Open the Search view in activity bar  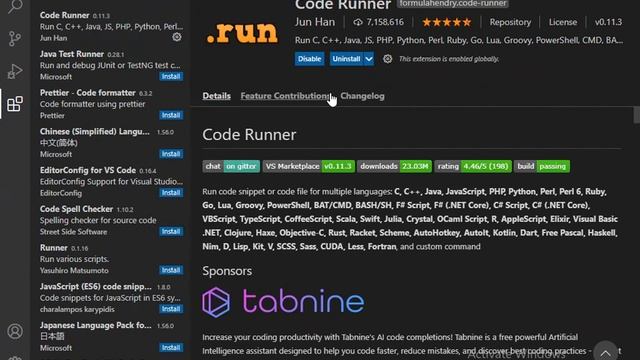15,7
